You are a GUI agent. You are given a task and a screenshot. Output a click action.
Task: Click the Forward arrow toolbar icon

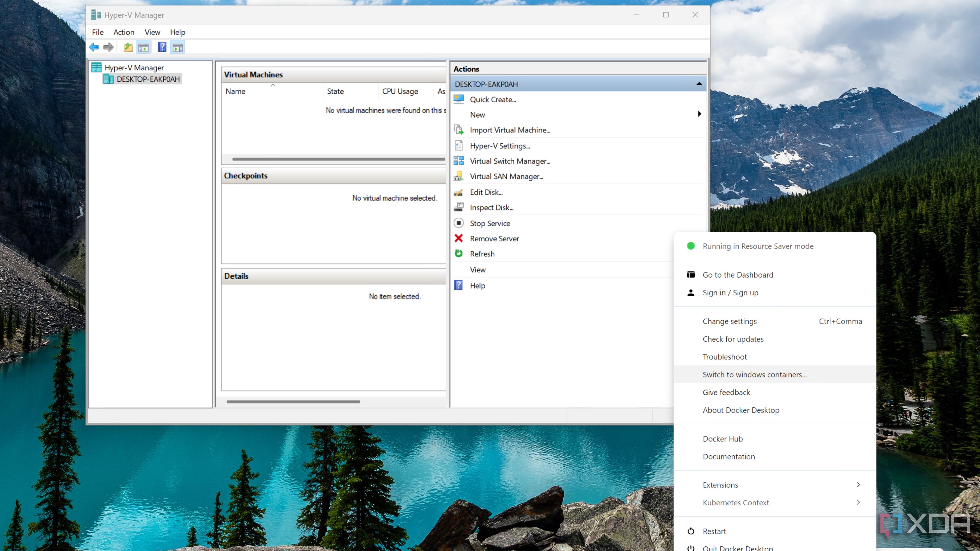tap(108, 47)
